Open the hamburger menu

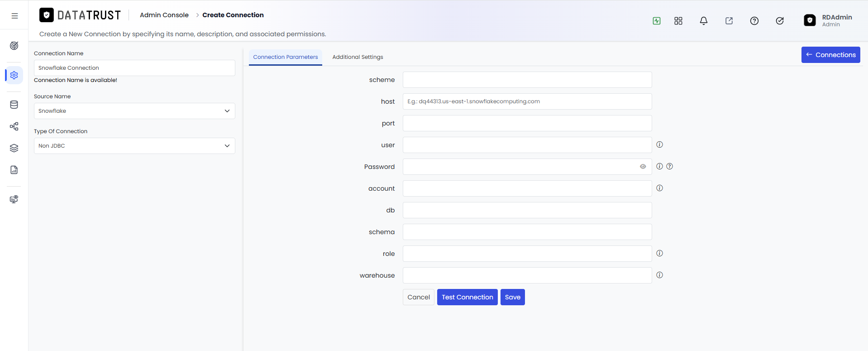pyautogui.click(x=14, y=16)
